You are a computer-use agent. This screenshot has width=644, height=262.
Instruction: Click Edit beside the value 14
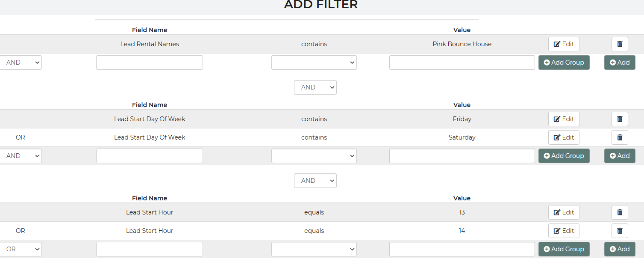(564, 231)
